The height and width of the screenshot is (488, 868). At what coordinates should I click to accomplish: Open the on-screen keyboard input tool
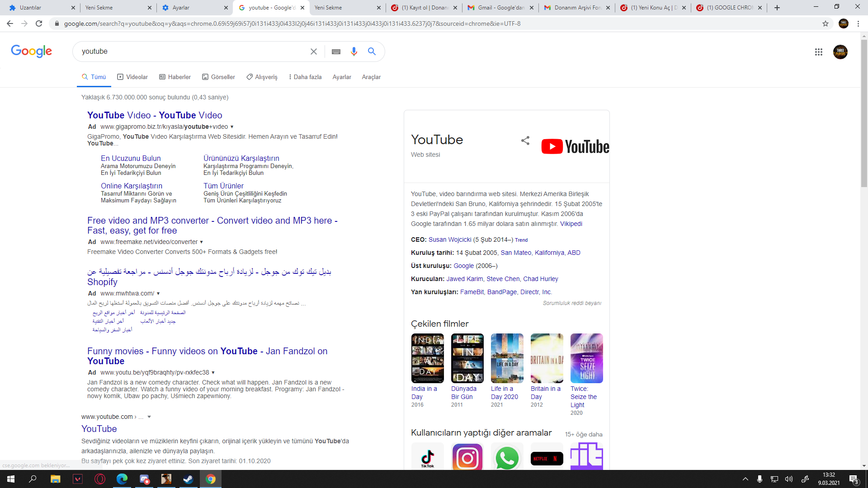336,52
